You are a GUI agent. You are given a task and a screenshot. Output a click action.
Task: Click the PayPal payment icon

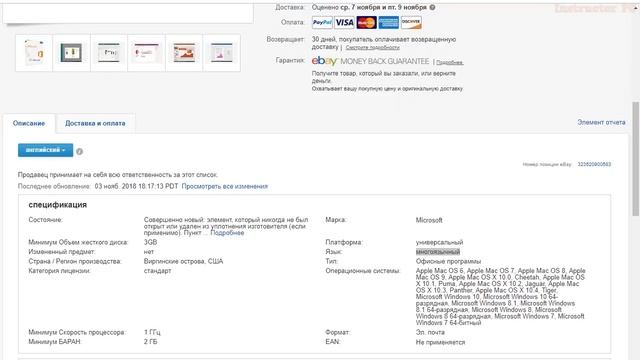(x=322, y=22)
